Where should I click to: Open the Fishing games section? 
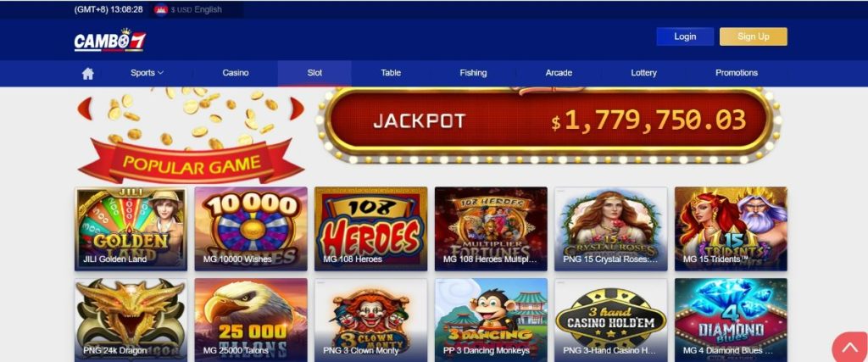pyautogui.click(x=473, y=73)
